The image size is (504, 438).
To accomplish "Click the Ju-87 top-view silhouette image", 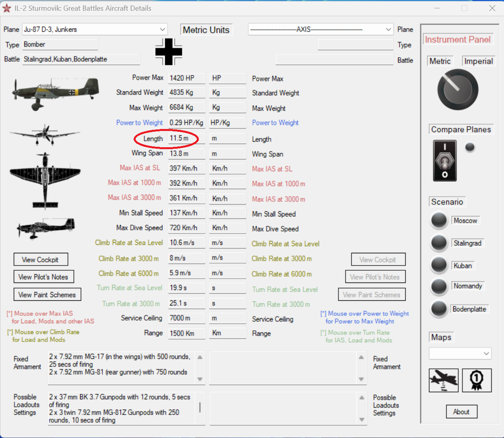I will tap(45, 179).
